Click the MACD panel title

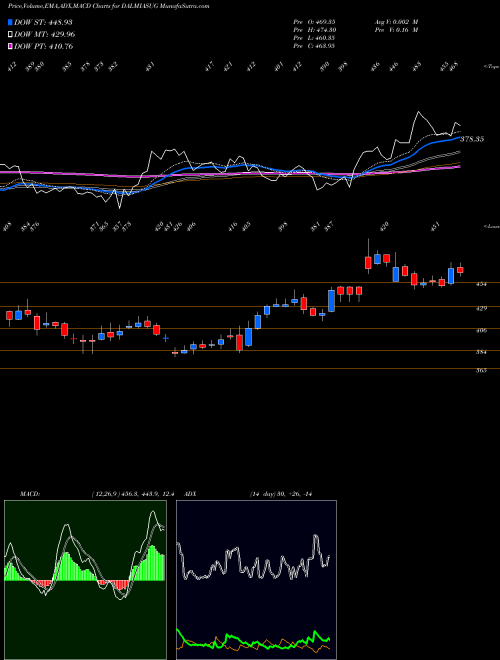[x=29, y=494]
